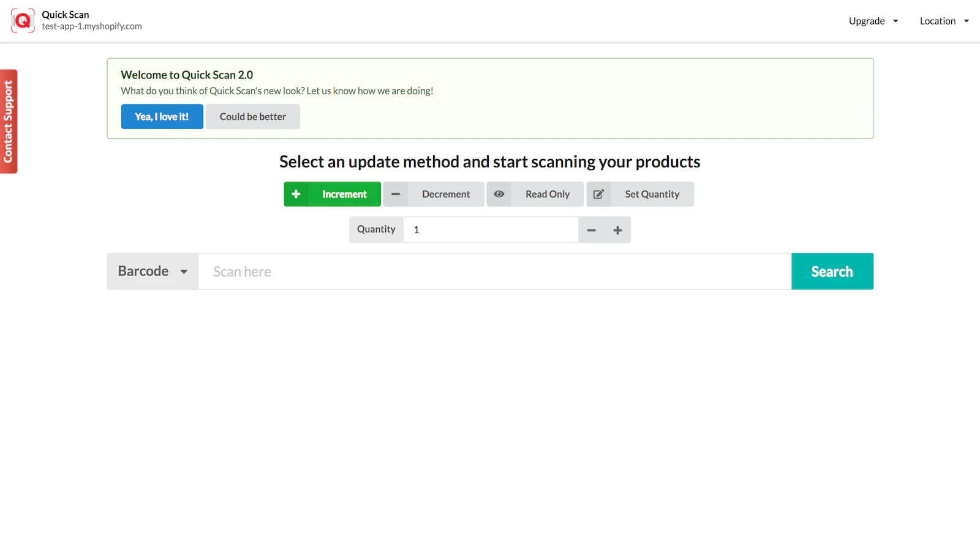Expand the Upgrade dropdown menu
980x551 pixels.
tap(873, 21)
